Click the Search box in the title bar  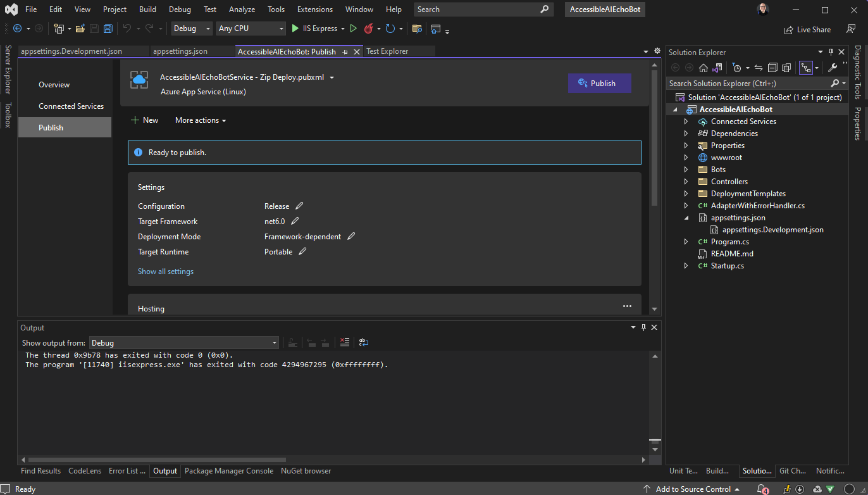(x=484, y=9)
